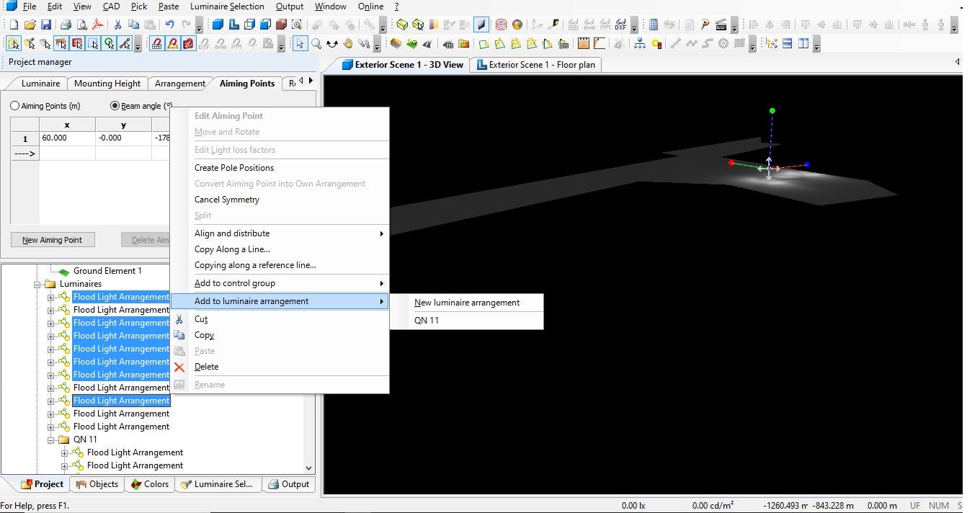This screenshot has height=513, width=980.
Task: Pick QN 11 in the submenu
Action: point(427,321)
